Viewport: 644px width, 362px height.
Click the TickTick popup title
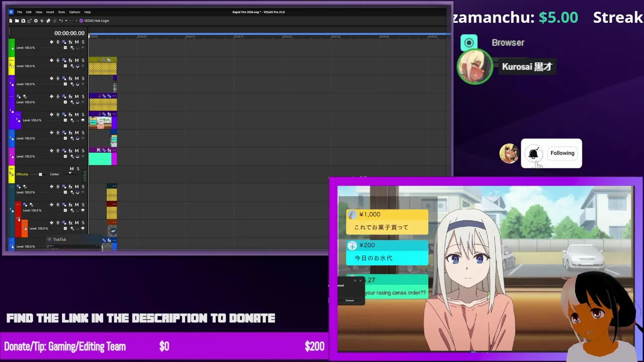click(60, 239)
